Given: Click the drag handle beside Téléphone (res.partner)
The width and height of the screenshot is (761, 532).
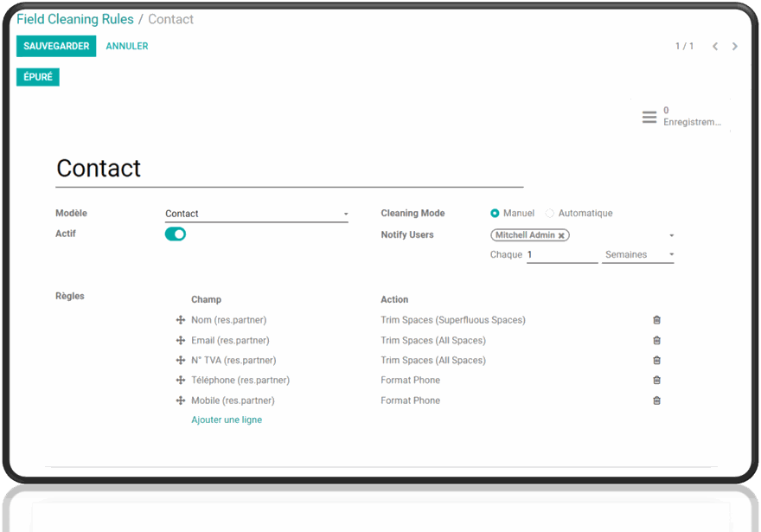Looking at the screenshot, I should click(x=182, y=380).
